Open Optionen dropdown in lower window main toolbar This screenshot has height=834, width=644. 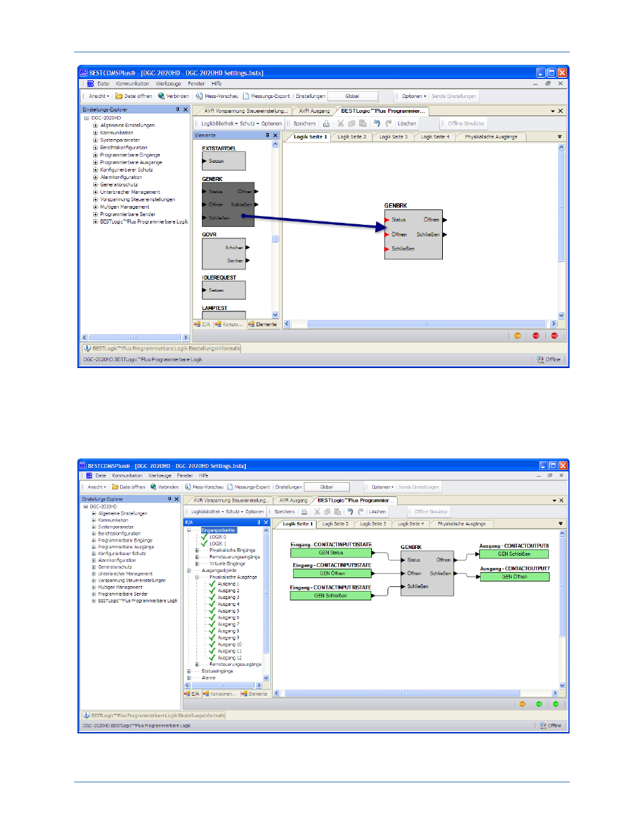382,488
